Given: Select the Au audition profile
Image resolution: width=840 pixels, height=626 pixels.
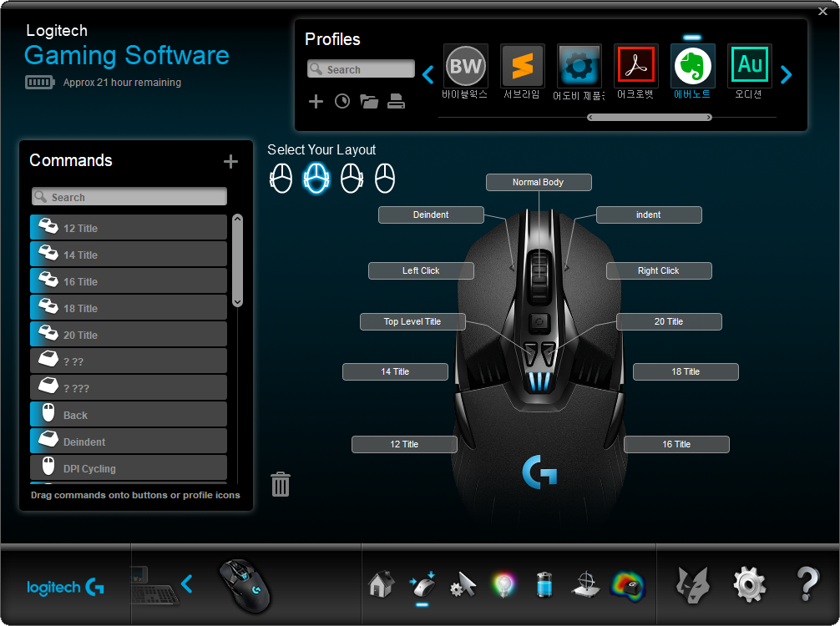Looking at the screenshot, I should pos(750,67).
